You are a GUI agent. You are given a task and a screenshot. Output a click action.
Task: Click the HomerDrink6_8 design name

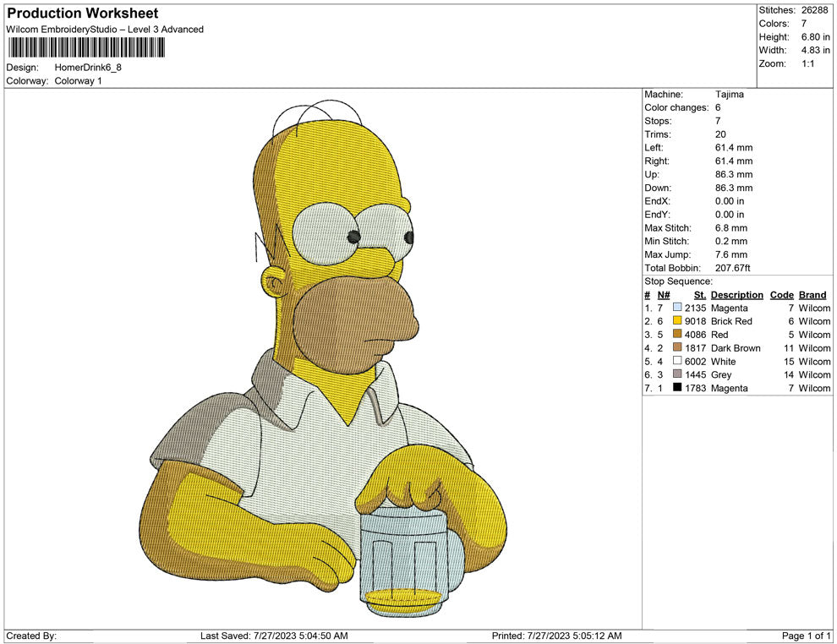(x=88, y=68)
